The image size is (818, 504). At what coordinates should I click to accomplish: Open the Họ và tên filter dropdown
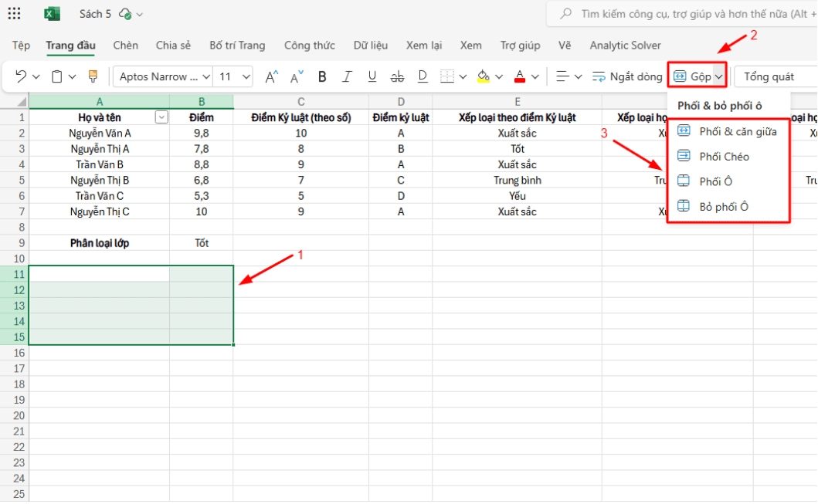(x=161, y=118)
